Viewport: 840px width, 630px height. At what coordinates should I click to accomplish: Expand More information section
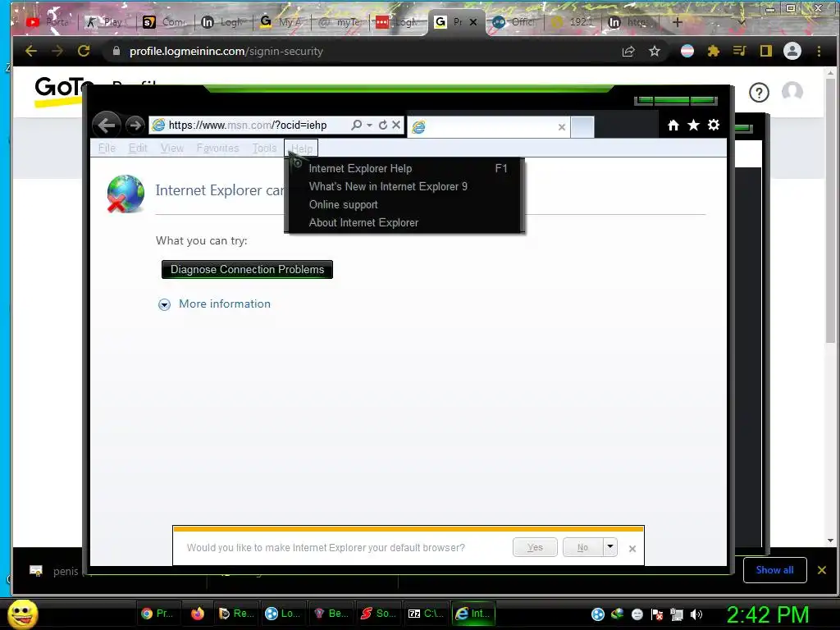coord(214,304)
